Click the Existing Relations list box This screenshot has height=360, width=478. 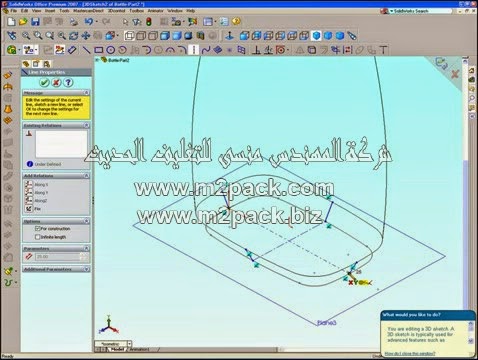pyautogui.click(x=61, y=144)
